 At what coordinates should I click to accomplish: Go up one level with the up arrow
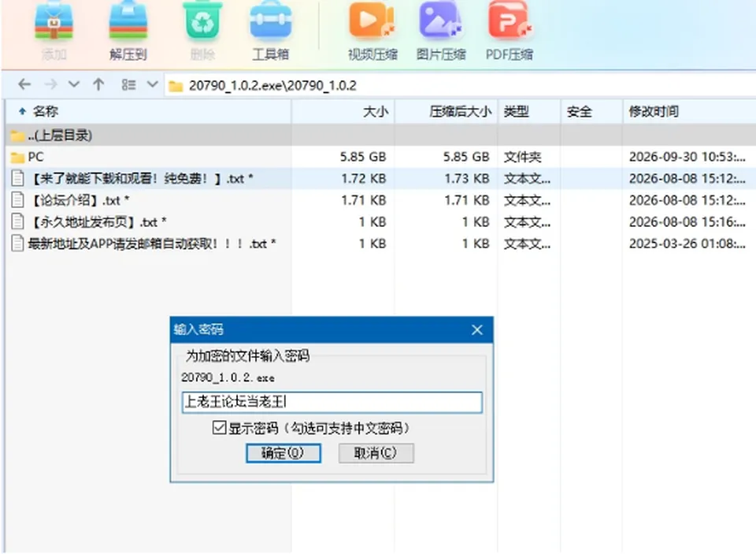[x=98, y=85]
